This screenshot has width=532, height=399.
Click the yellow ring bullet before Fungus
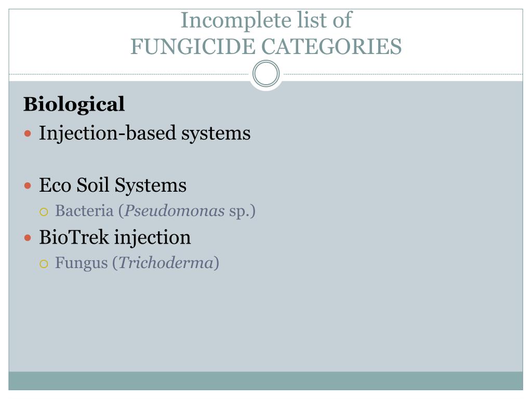pos(44,264)
